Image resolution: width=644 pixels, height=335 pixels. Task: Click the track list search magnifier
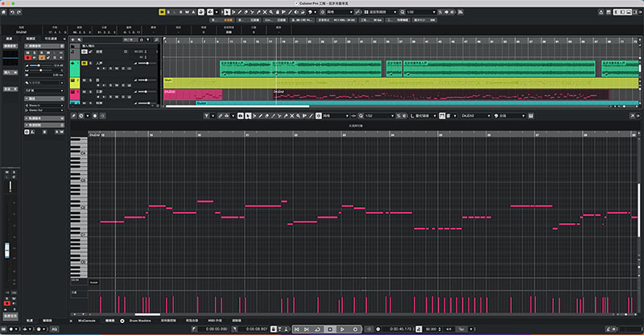click(x=156, y=40)
